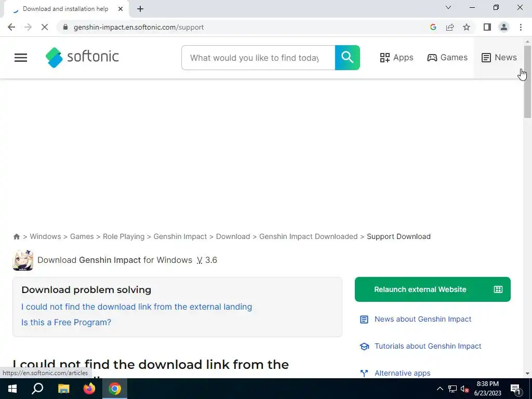Click the Genshin Impact app thumbnail
This screenshot has height=399, width=532.
click(23, 260)
